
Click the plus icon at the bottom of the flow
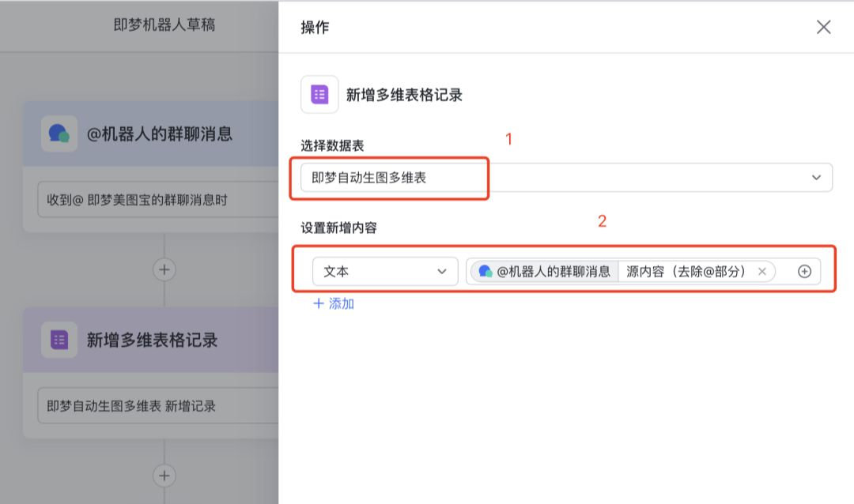[164, 476]
